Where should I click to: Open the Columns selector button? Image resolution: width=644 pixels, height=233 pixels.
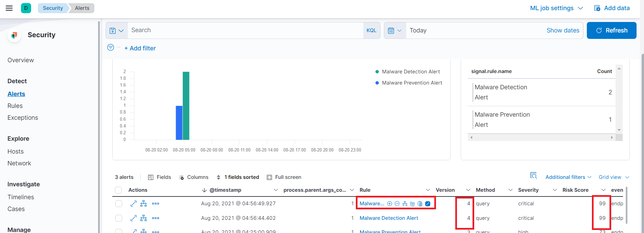coord(194,177)
